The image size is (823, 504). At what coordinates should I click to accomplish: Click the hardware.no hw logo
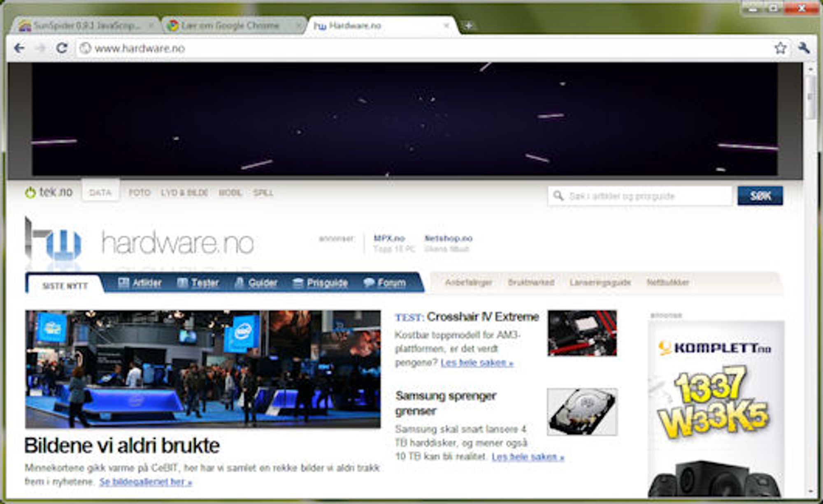click(53, 239)
